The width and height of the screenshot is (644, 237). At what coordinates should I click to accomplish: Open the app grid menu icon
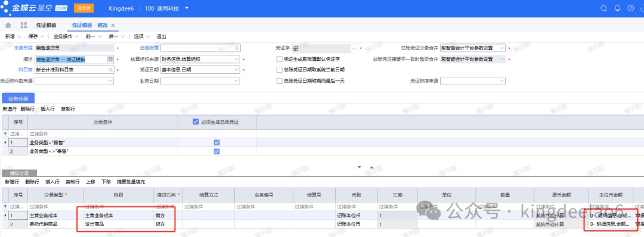click(x=23, y=26)
